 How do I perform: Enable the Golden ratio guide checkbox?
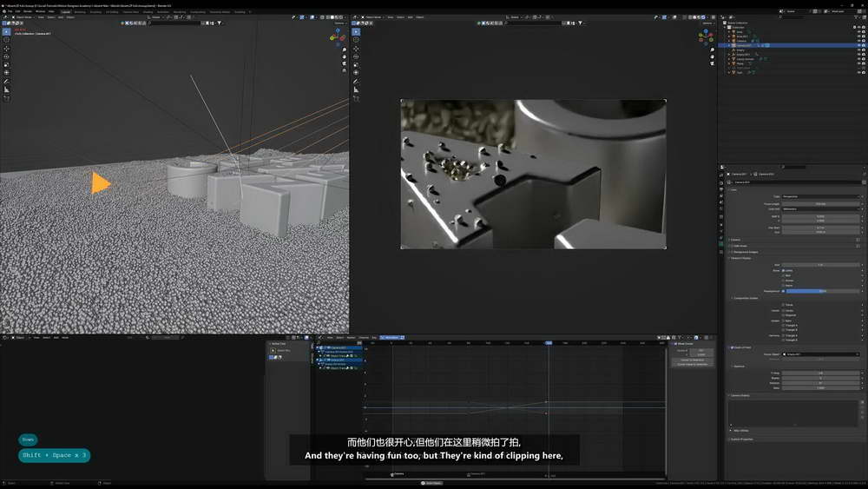(x=783, y=320)
